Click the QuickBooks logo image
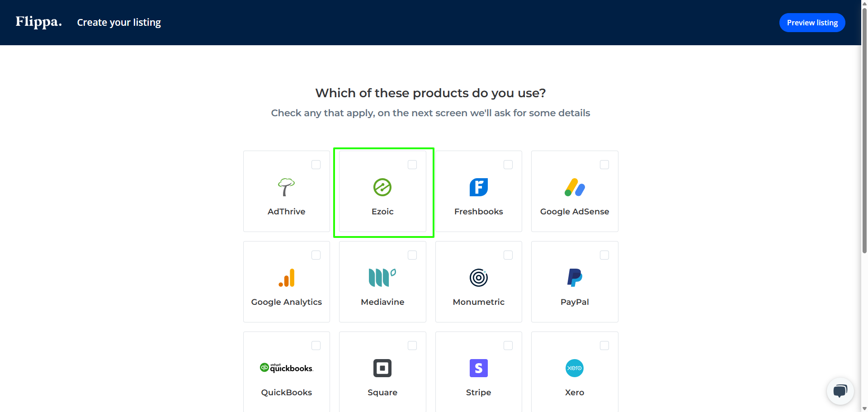This screenshot has height=412, width=868. tap(287, 368)
